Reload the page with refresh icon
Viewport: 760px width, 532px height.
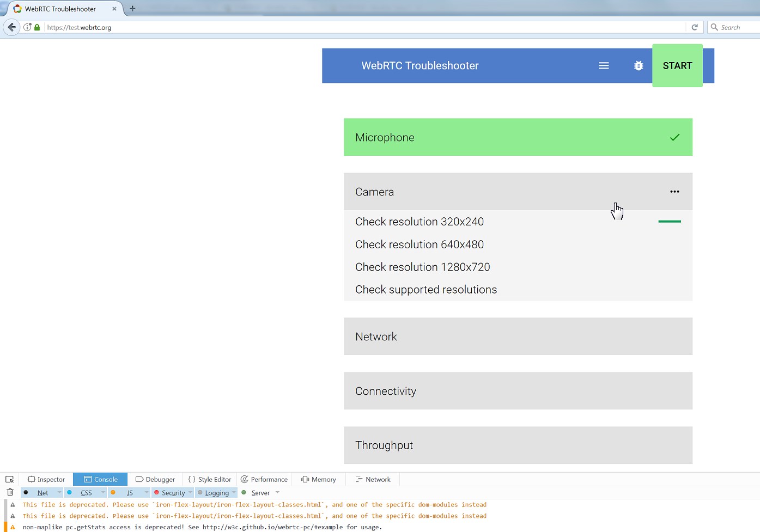(x=695, y=27)
